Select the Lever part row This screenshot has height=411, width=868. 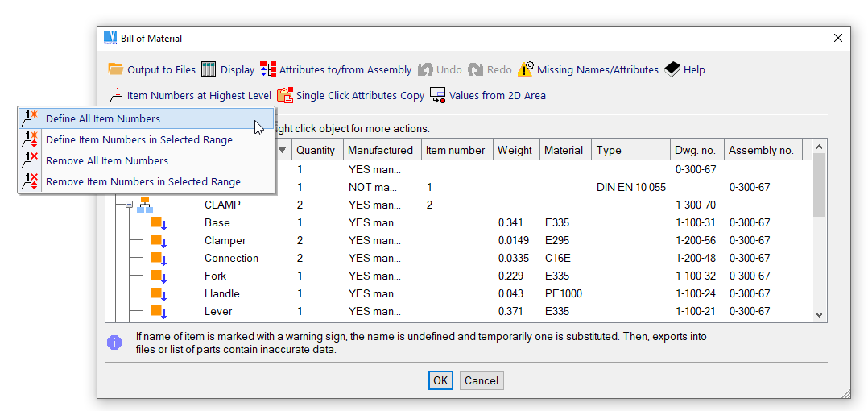tap(218, 311)
